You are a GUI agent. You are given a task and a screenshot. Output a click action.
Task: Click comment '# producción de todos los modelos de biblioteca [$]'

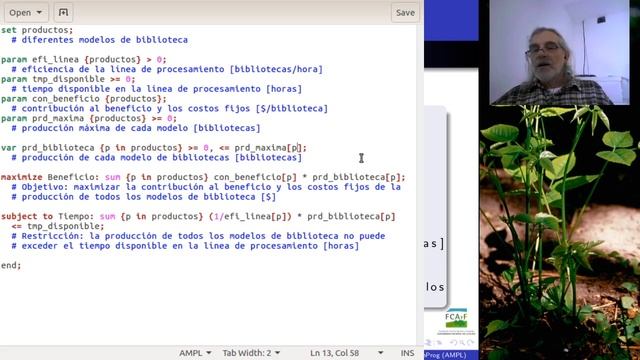(144, 197)
